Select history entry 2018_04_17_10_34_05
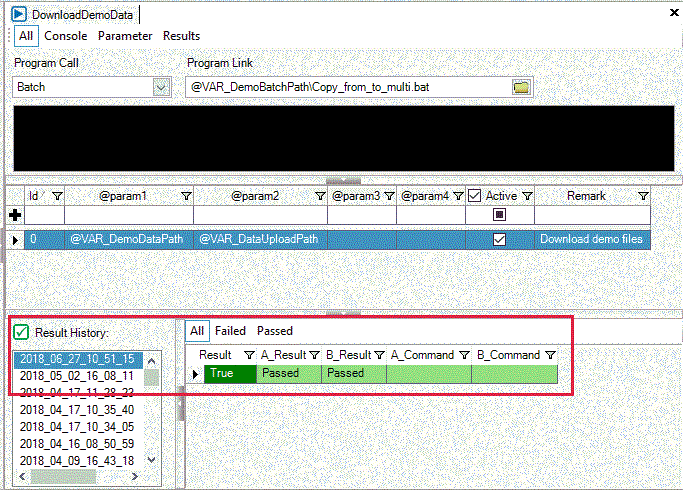Screen dimensions: 683x490 (x=78, y=427)
